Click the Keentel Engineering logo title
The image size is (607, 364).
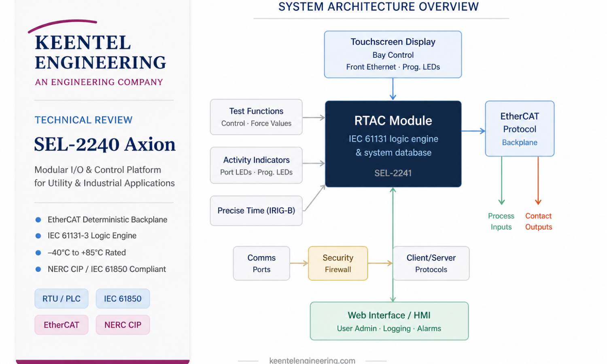pyautogui.click(x=100, y=53)
